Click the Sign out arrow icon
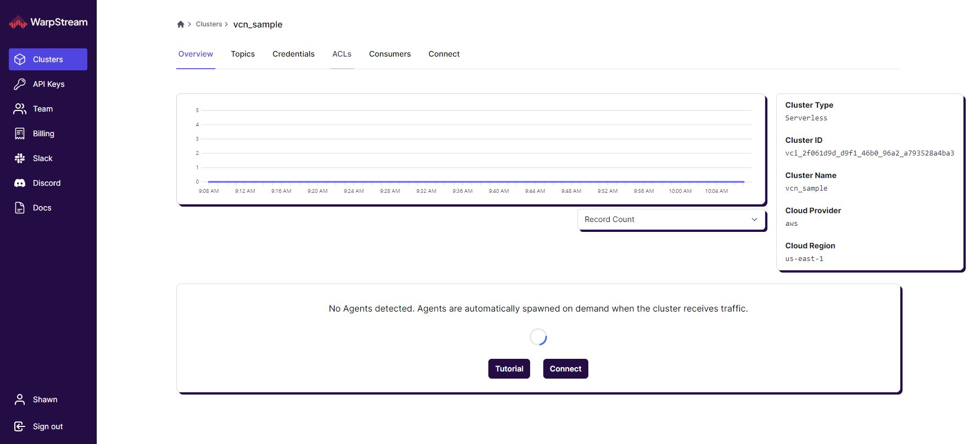This screenshot has width=980, height=444. coord(20,426)
